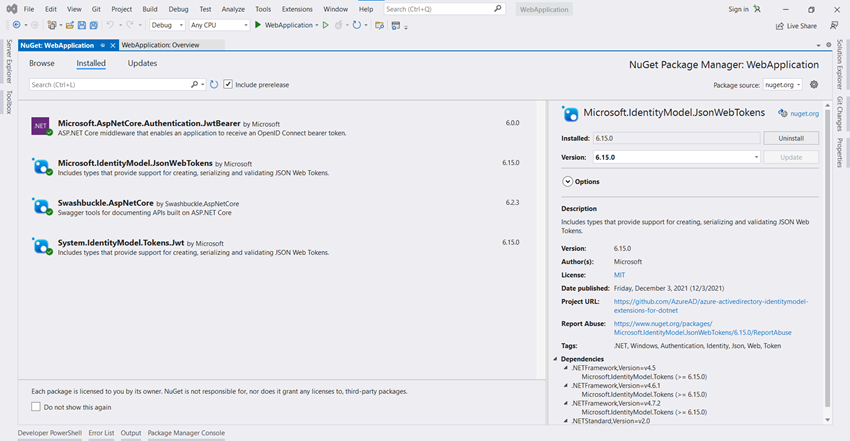Open the Extensions menu
Screen dimensions: 850x441
pos(297,9)
